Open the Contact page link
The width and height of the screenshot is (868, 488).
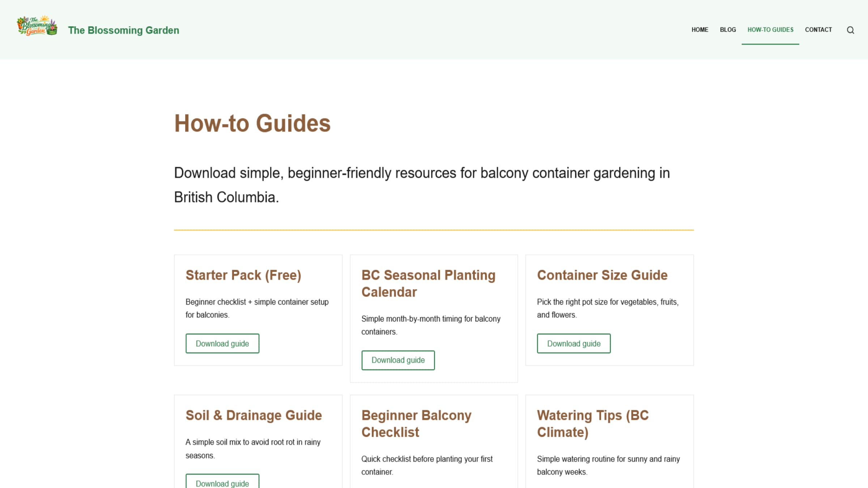pos(818,30)
